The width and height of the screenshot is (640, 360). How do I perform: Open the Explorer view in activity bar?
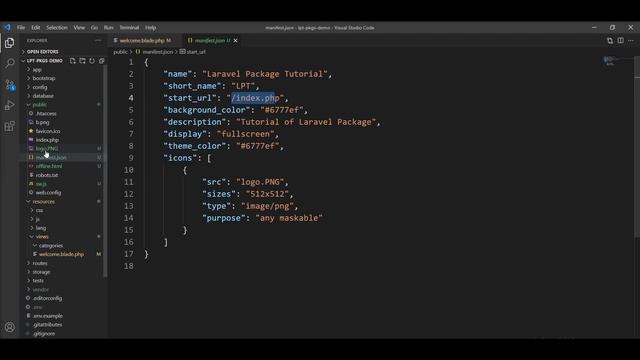[x=9, y=43]
